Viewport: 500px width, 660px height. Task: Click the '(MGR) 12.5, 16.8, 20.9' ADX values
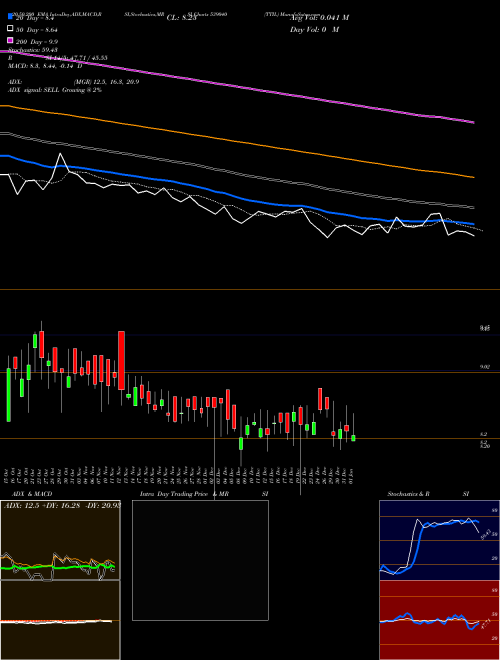coord(106,82)
